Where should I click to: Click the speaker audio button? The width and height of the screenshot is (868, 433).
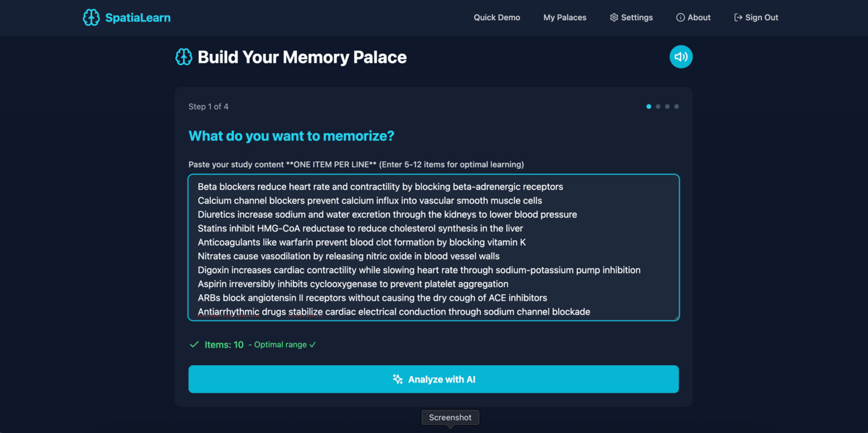tap(681, 56)
